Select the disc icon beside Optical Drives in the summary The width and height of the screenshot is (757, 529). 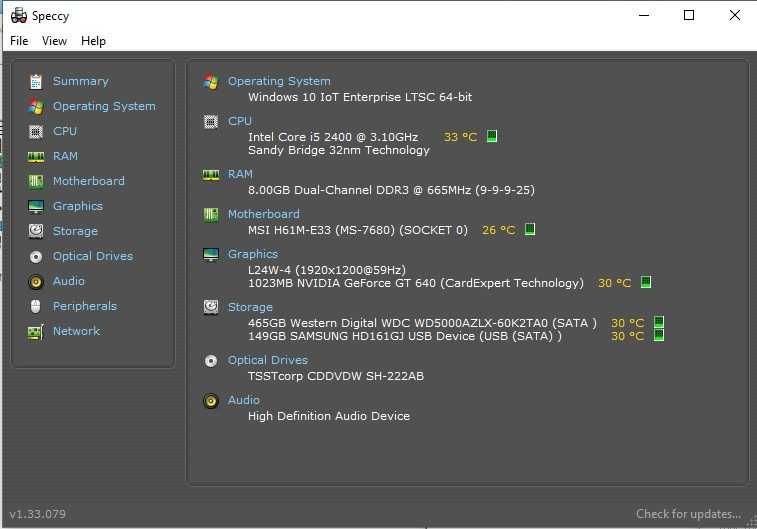point(211,361)
